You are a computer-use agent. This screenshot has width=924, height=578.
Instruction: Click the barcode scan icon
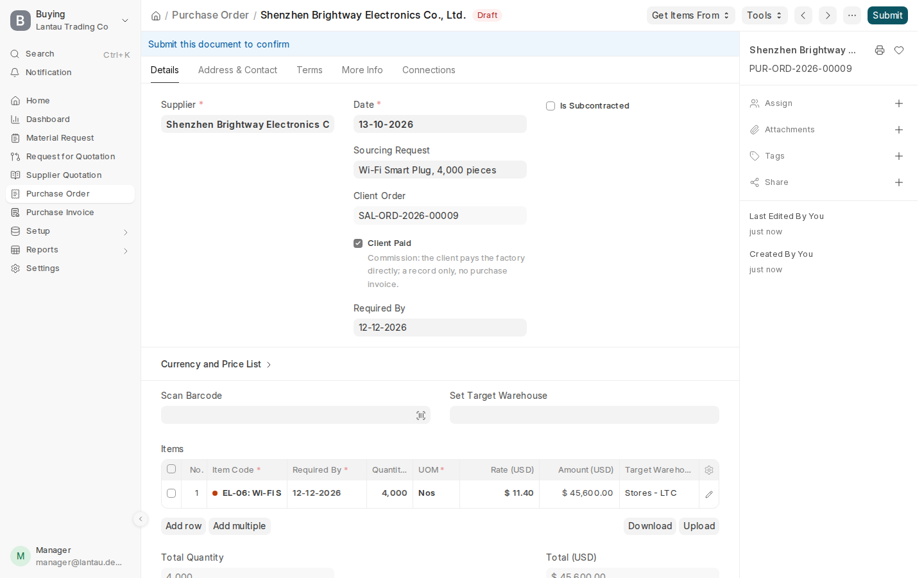click(421, 416)
